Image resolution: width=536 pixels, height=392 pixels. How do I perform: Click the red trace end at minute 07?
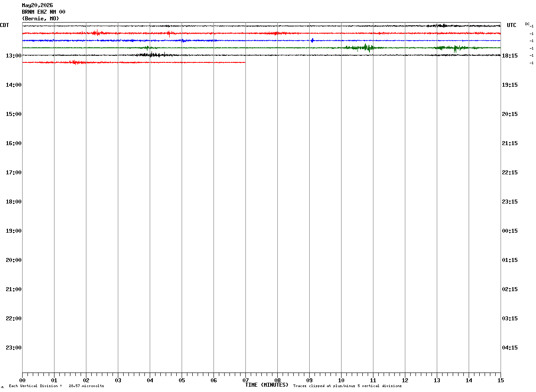245,62
